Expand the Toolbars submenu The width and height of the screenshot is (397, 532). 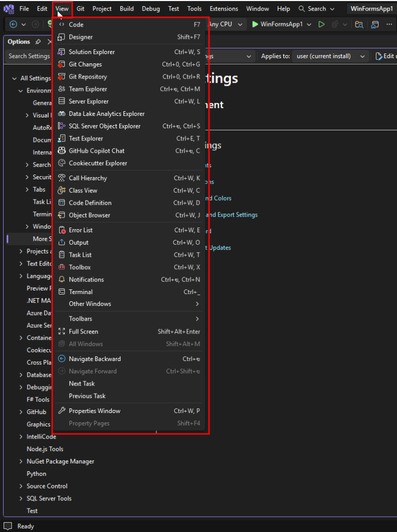(x=129, y=319)
